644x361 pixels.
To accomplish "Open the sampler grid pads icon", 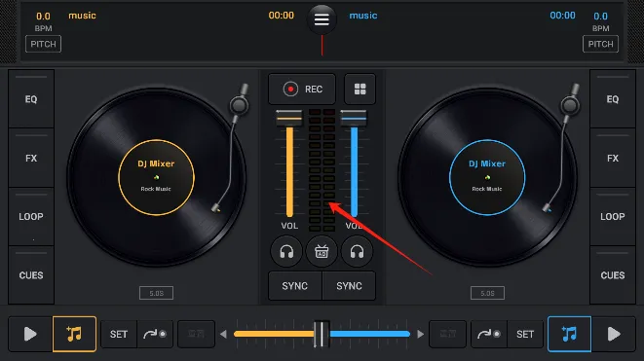I will pyautogui.click(x=360, y=89).
